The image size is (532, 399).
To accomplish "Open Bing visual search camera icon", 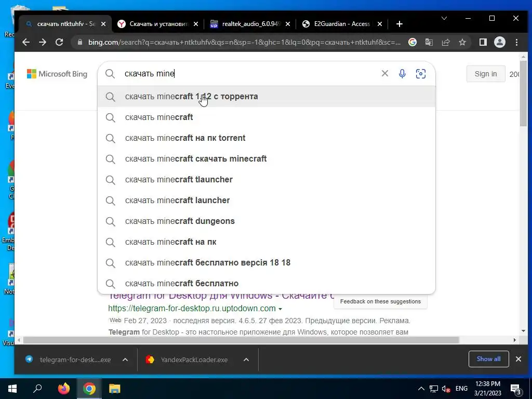I will coord(421,74).
